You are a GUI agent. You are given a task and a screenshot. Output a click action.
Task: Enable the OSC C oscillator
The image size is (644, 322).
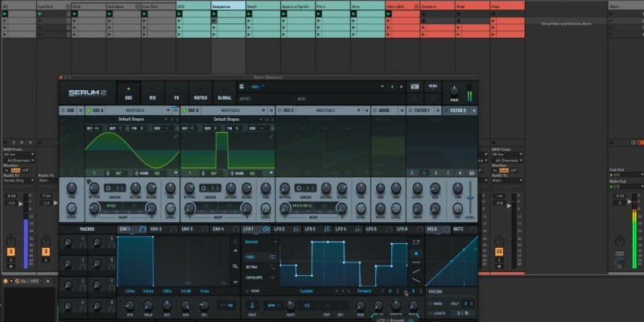tap(279, 110)
